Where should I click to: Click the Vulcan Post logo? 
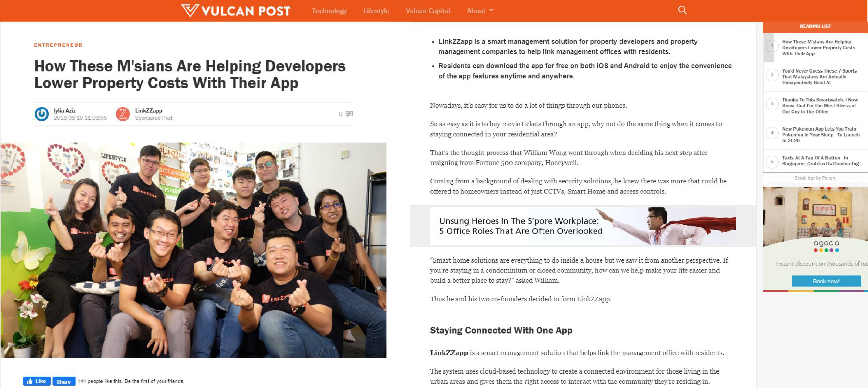point(236,10)
